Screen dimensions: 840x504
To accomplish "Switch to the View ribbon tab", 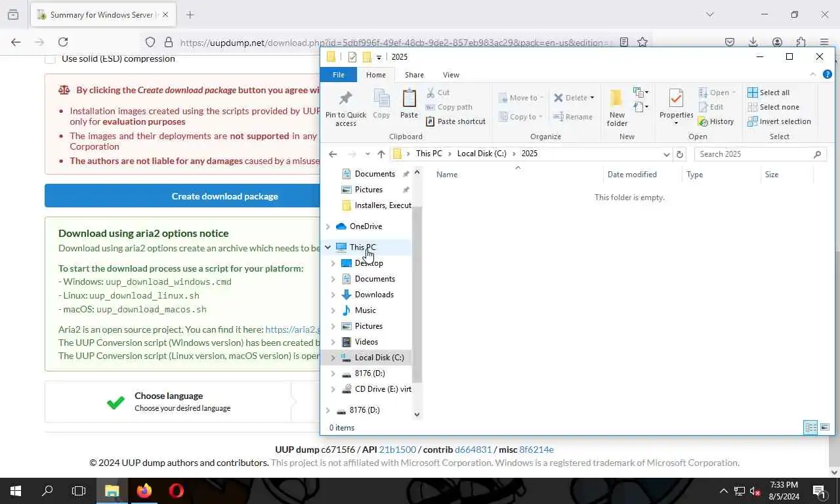I will click(x=451, y=75).
